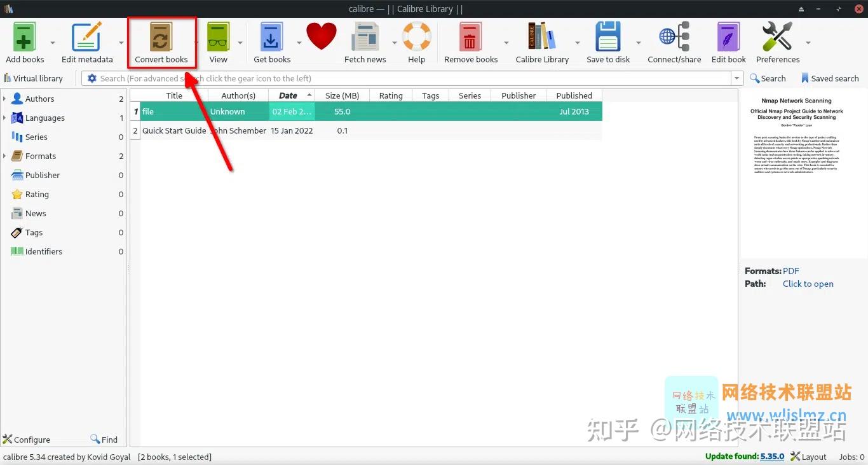This screenshot has height=465, width=868.
Task: Open the saved searches dropdown in search bar
Action: point(736,78)
